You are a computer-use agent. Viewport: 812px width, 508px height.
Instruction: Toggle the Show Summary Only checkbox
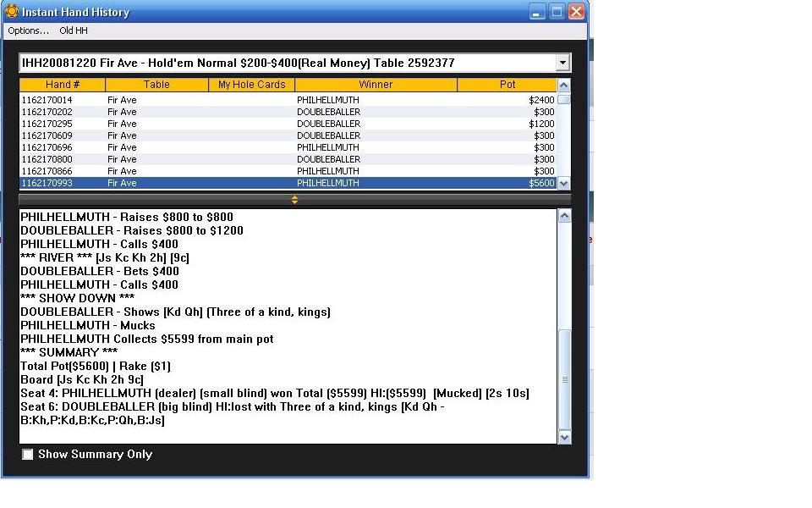tap(27, 455)
